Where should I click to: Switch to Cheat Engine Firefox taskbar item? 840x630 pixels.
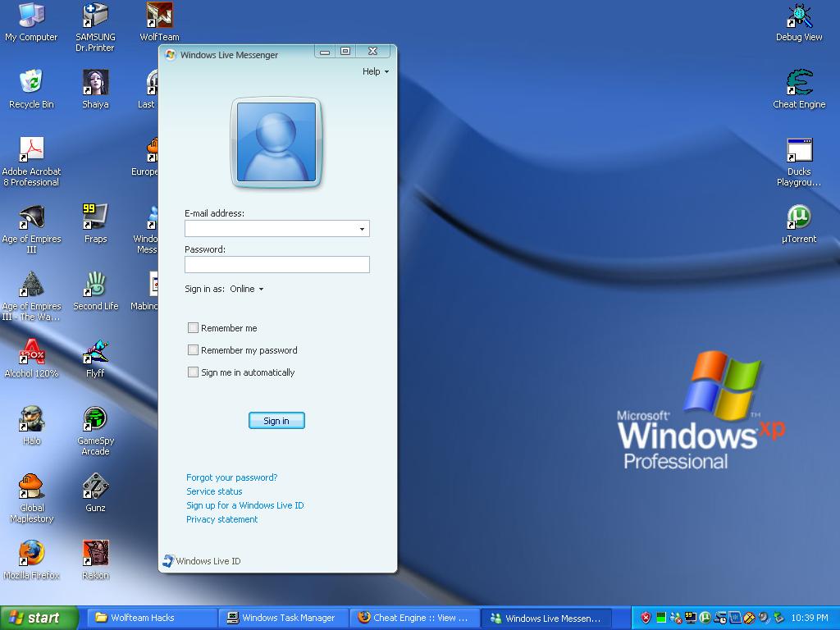(414, 618)
